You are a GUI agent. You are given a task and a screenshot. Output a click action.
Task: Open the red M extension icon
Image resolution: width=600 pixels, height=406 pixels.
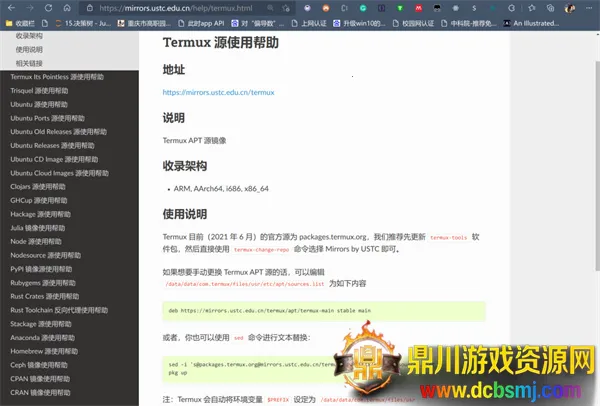(419, 8)
